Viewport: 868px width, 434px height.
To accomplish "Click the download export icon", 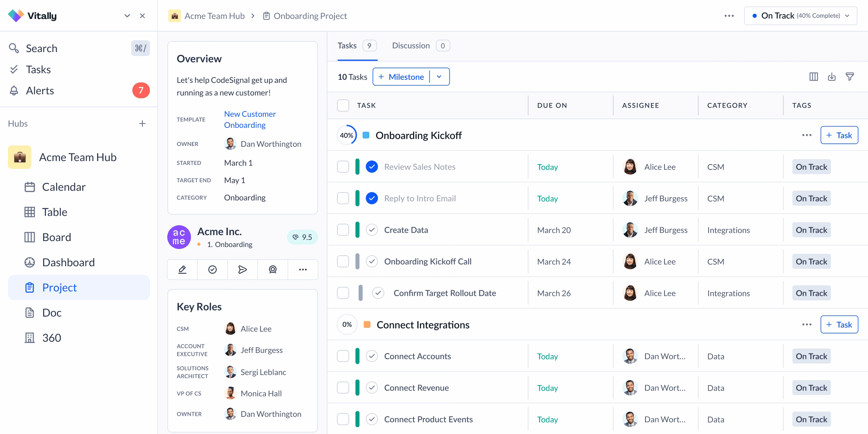I will [x=832, y=77].
